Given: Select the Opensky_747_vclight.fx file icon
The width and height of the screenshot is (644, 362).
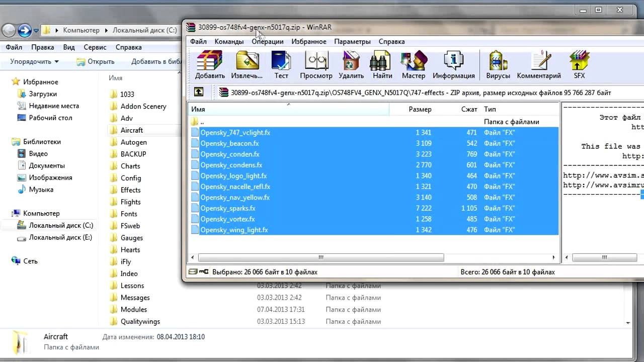Looking at the screenshot, I should coord(195,133).
